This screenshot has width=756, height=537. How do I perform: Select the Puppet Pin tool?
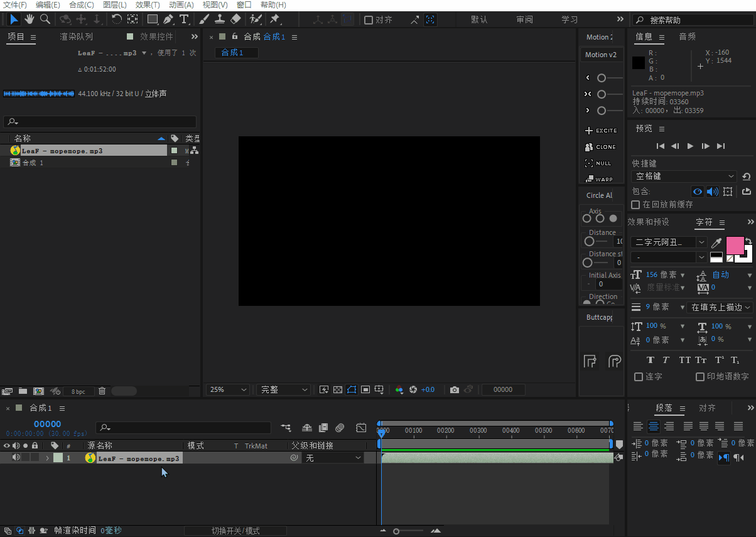(x=274, y=19)
